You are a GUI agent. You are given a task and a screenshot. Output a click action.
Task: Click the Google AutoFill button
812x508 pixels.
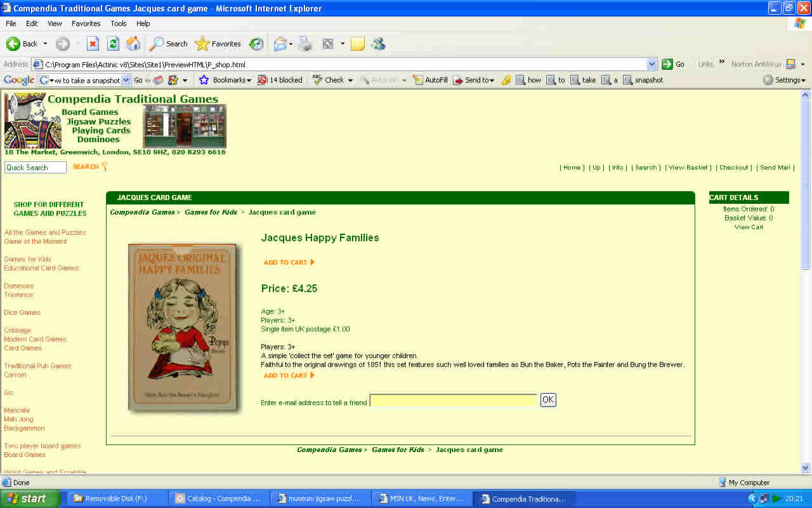(430, 80)
